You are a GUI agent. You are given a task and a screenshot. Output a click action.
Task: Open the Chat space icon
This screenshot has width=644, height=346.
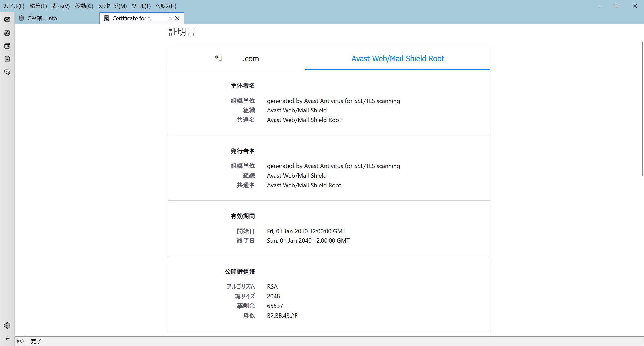tap(7, 72)
